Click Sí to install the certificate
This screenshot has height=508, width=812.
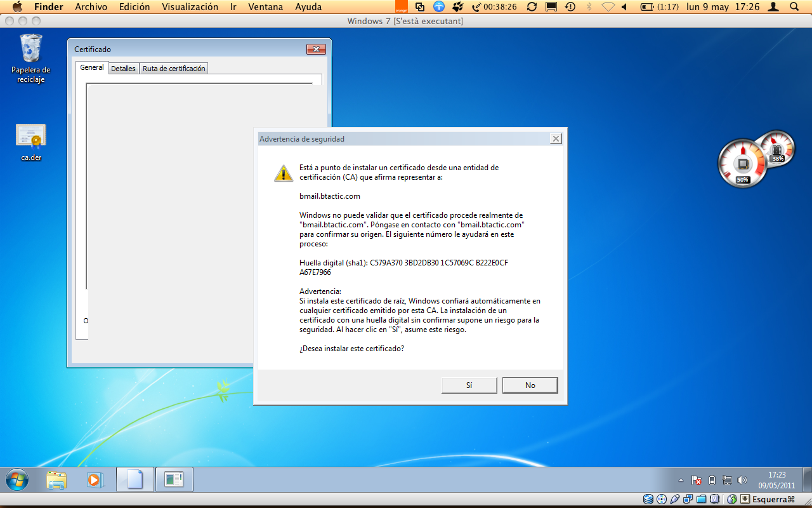pos(469,385)
